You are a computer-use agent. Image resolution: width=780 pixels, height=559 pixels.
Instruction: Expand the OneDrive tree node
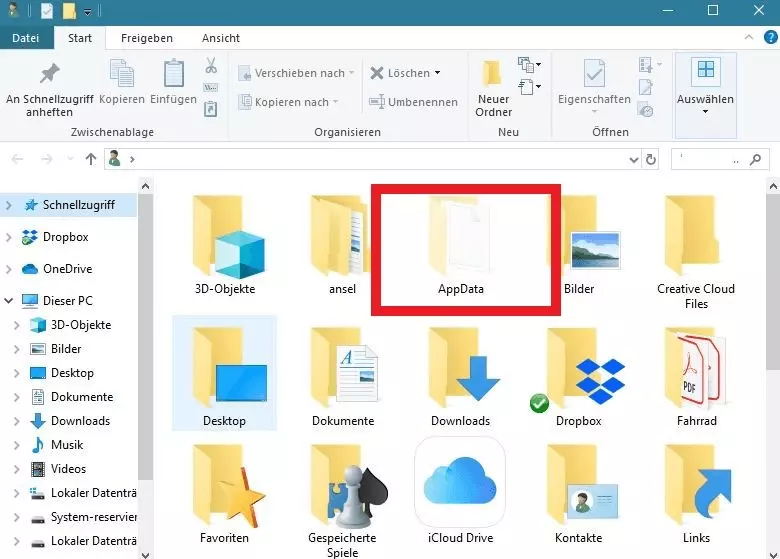8,269
